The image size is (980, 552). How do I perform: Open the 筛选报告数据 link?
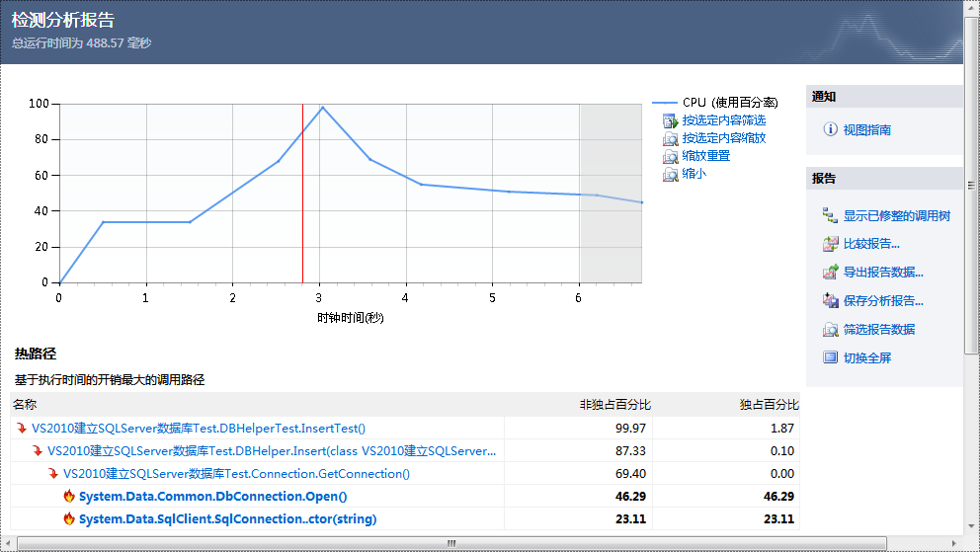coord(879,329)
